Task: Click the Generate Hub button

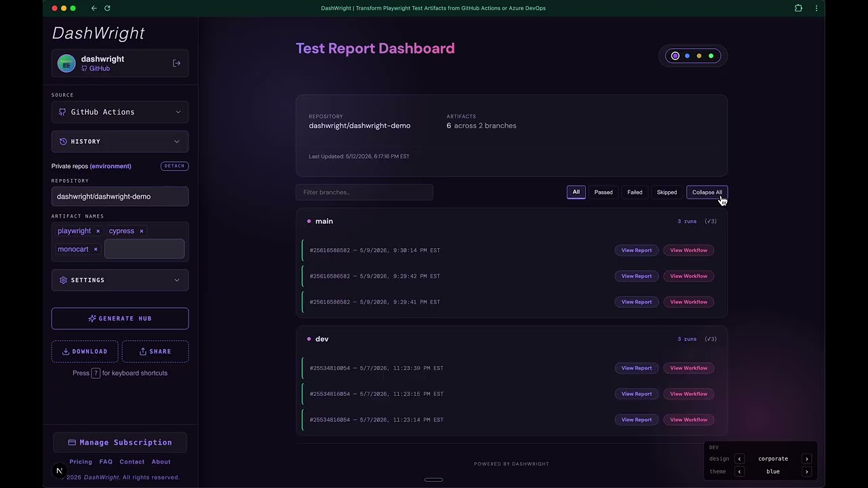Action: (120, 319)
